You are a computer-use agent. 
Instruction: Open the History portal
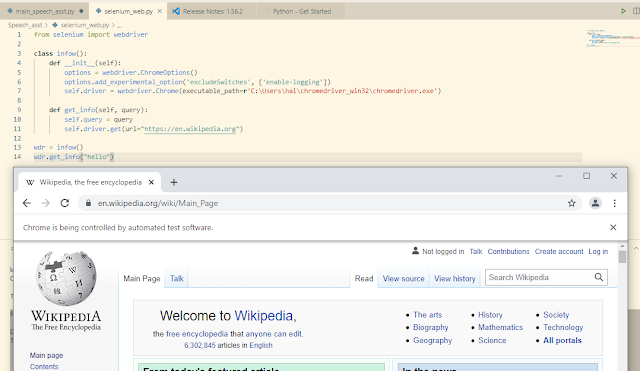coord(490,315)
